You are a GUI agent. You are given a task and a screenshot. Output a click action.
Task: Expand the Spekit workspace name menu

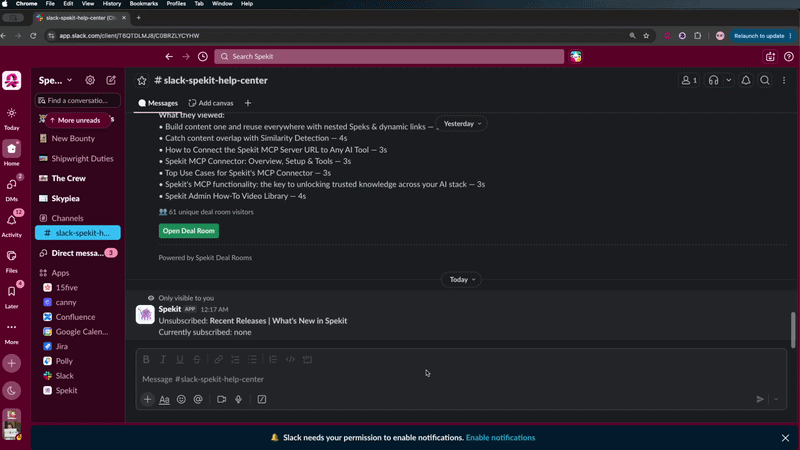55,80
